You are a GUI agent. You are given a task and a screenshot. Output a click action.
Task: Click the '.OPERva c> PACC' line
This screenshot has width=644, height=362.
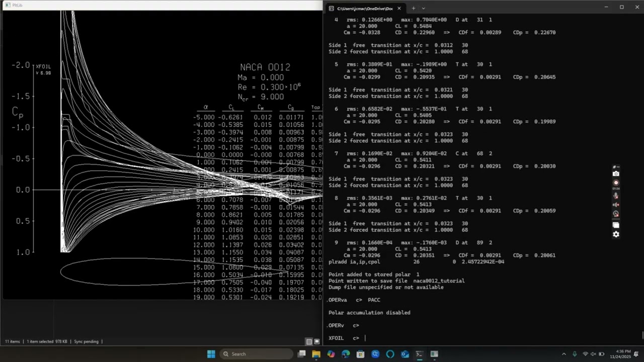[354, 300]
